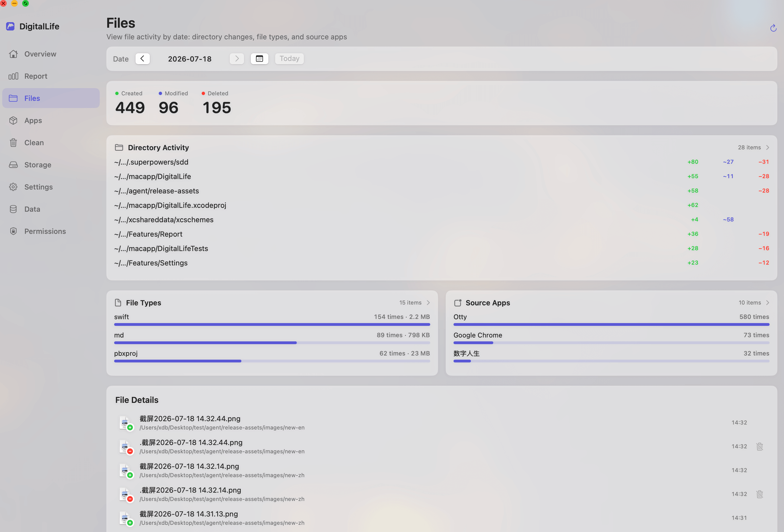Jump to Today

289,59
